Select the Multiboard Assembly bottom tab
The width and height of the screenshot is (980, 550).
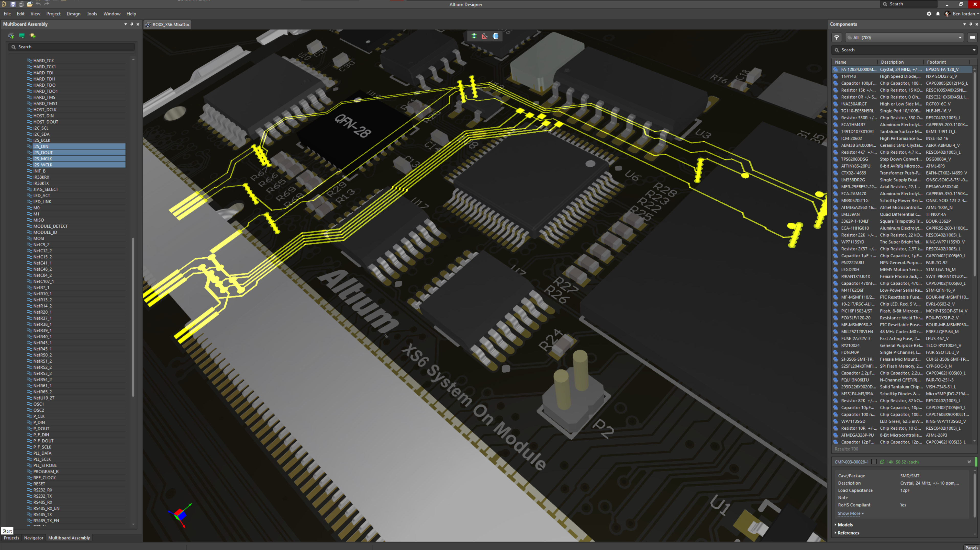[x=69, y=538]
